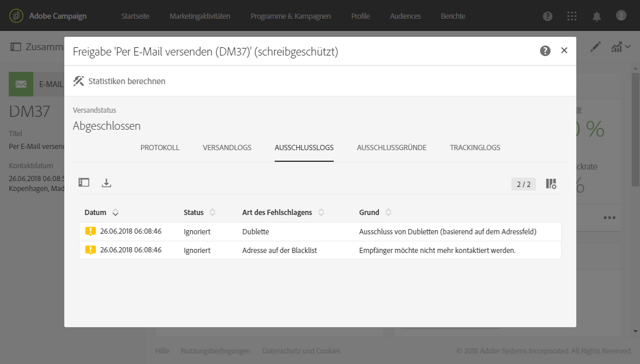Open the apps grid switcher icon

(x=572, y=16)
